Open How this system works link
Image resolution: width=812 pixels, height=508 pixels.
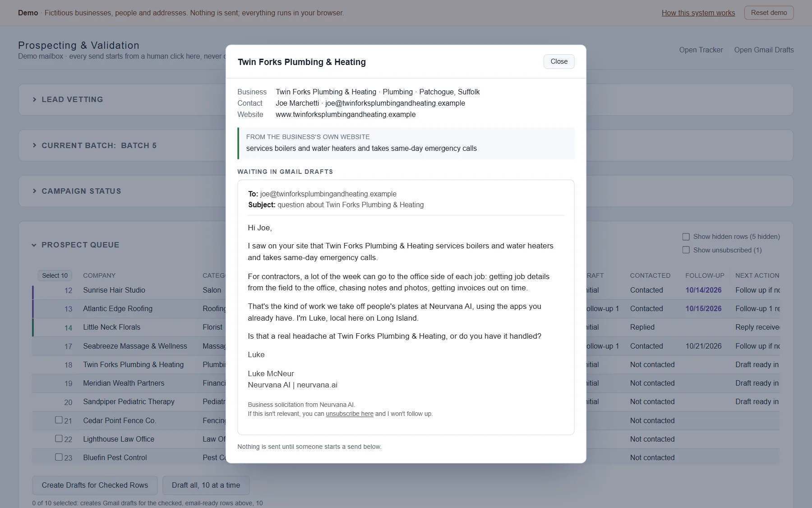[x=698, y=13]
